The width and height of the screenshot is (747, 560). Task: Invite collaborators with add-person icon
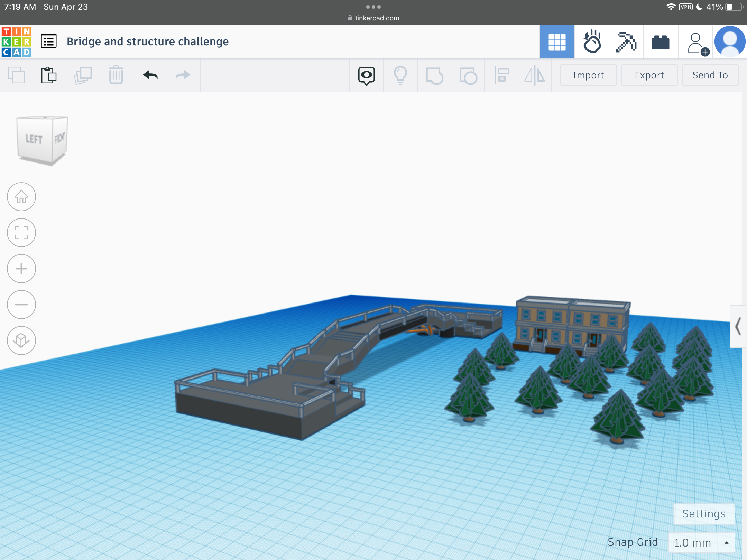(x=698, y=44)
